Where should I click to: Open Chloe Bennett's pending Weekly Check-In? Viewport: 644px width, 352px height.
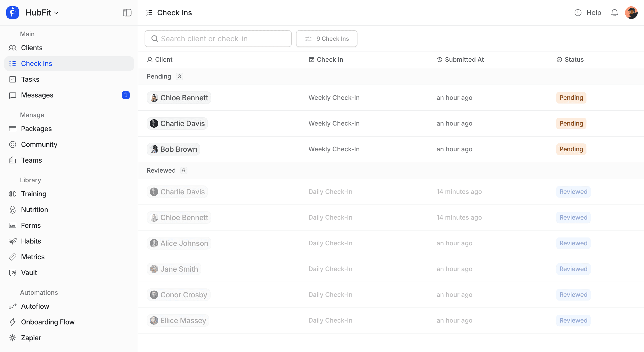coord(334,98)
